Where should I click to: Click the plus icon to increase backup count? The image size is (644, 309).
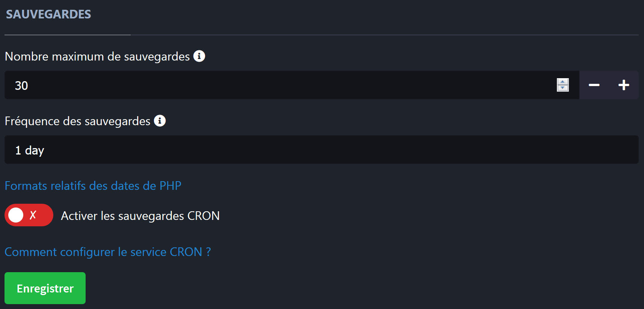(623, 85)
